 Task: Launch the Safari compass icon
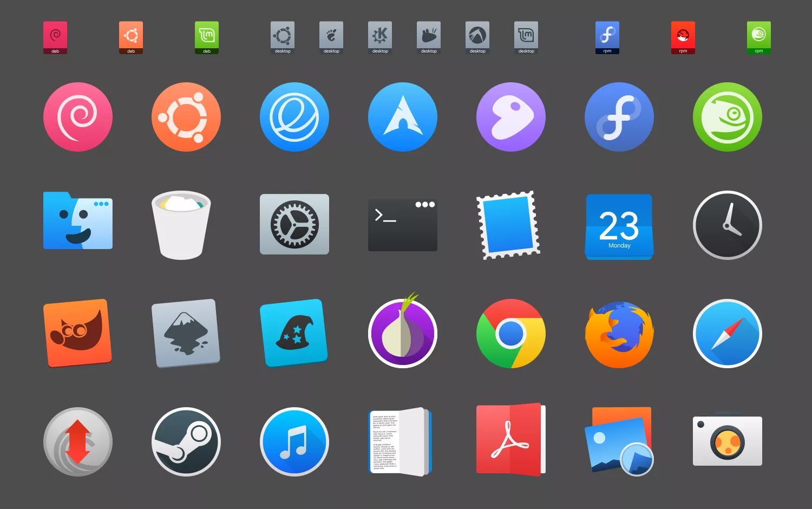click(728, 334)
